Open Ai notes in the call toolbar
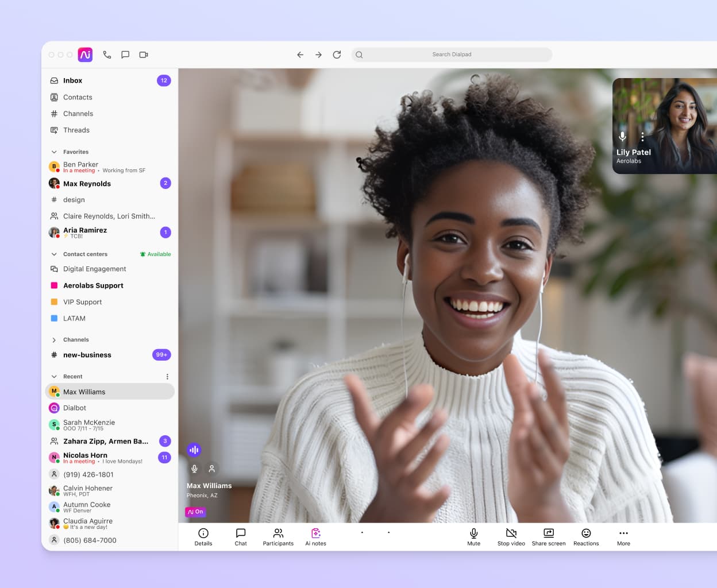This screenshot has height=588, width=717. pyautogui.click(x=315, y=537)
